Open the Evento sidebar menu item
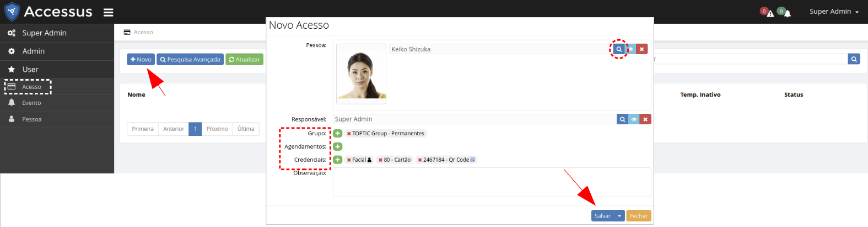This screenshot has height=227, width=868. coord(31,103)
